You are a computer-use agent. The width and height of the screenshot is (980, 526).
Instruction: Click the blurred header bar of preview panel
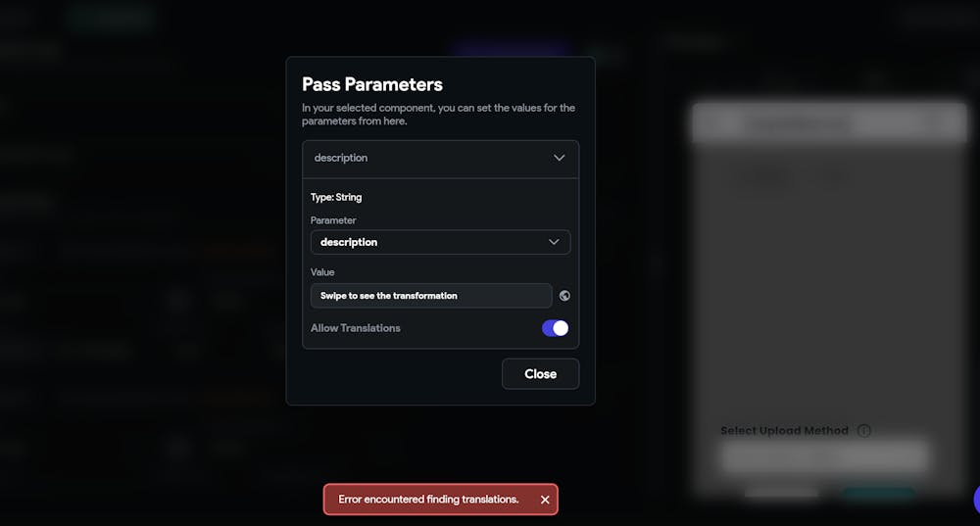[x=829, y=123]
